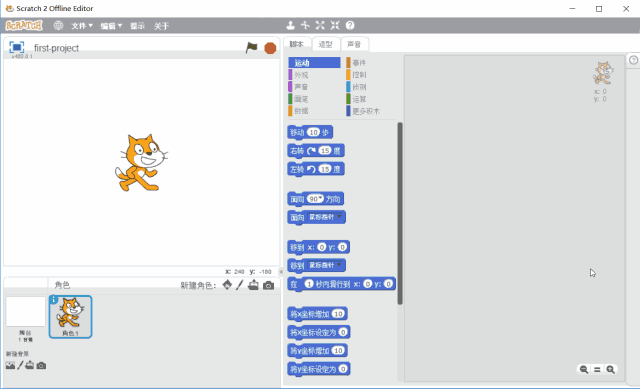
Task: Open the 编辑 (Edit) menu
Action: [111, 26]
